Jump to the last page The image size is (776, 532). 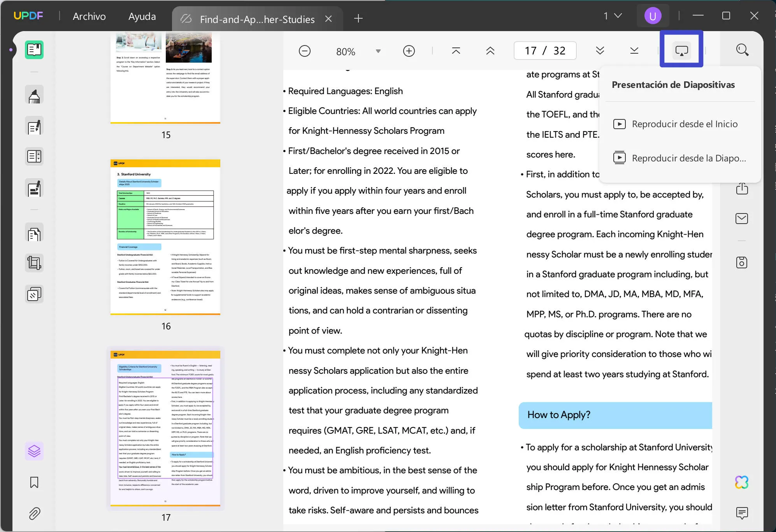click(x=634, y=51)
